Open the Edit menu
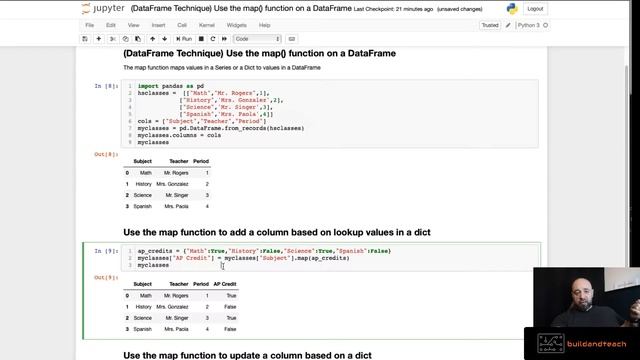640x360 pixels. pos(111,25)
